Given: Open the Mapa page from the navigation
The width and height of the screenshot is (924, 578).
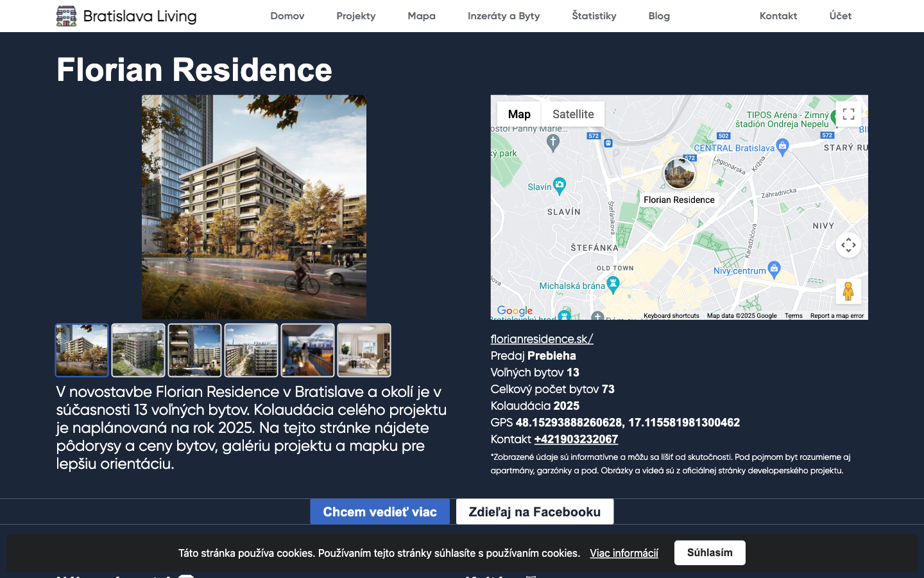Looking at the screenshot, I should tap(422, 15).
